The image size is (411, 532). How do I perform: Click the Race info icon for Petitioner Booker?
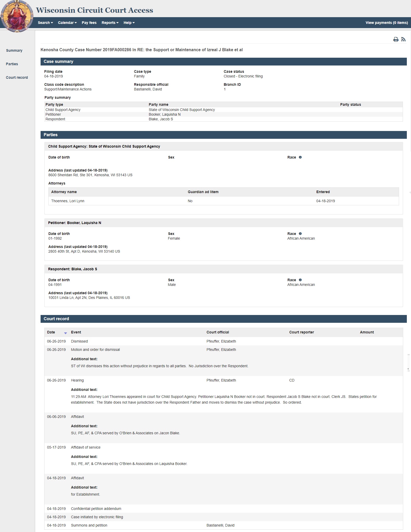pos(300,234)
